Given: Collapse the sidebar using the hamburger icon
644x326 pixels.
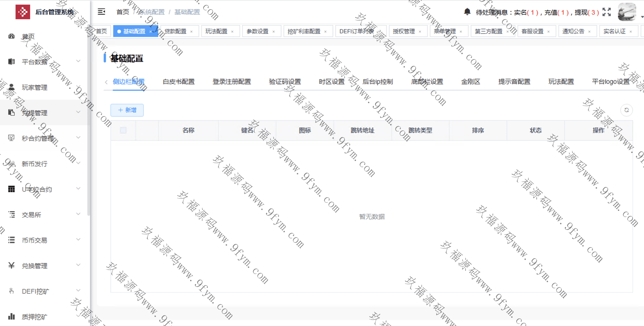Looking at the screenshot, I should coord(101,12).
